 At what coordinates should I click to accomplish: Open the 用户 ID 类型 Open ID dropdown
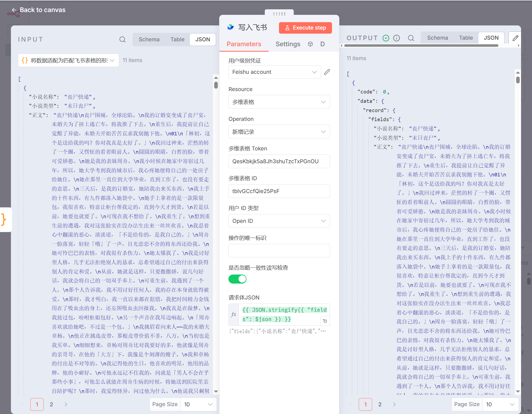279,221
